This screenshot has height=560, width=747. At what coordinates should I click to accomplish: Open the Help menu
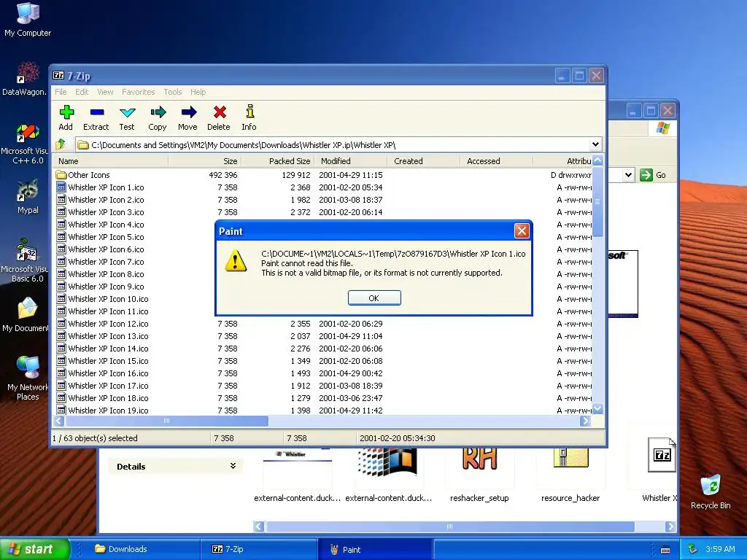click(198, 92)
